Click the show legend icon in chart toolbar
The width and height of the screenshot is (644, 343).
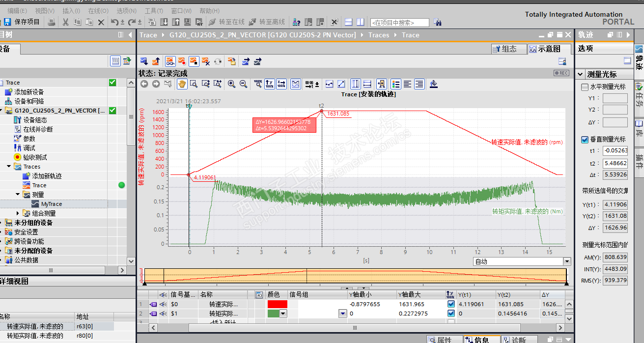point(395,84)
